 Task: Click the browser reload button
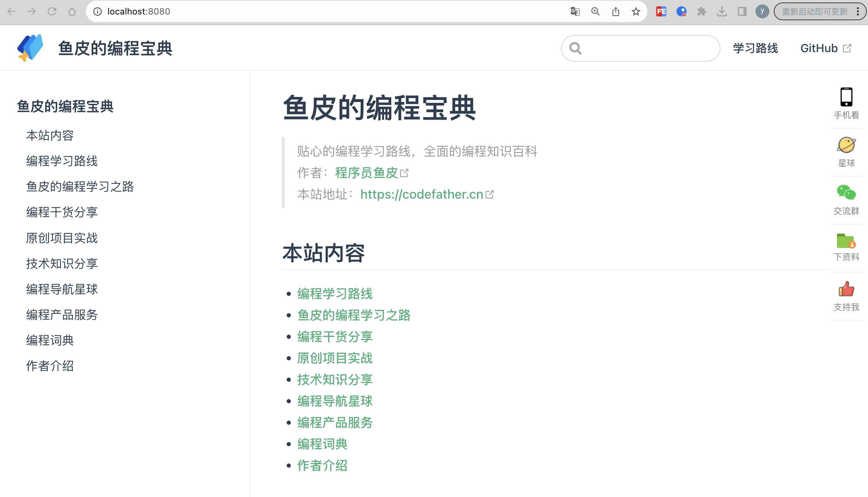pyautogui.click(x=52, y=12)
